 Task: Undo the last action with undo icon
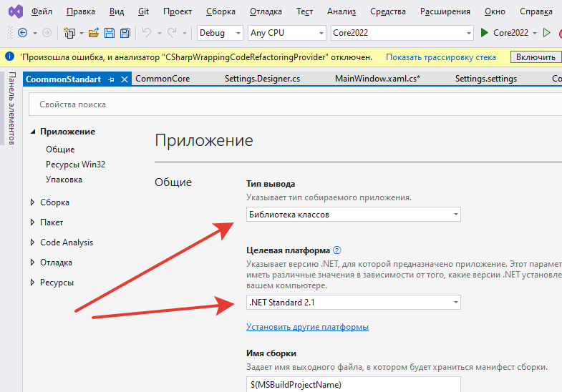tap(147, 33)
